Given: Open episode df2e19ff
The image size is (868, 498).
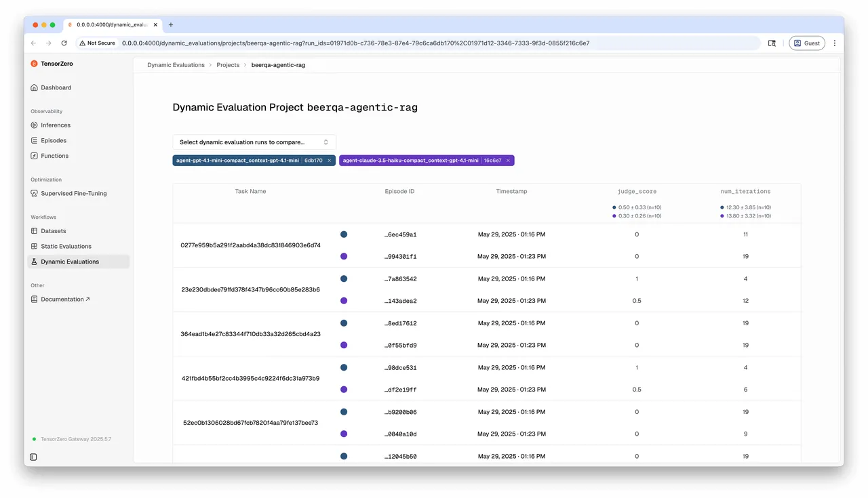Looking at the screenshot, I should tap(401, 390).
